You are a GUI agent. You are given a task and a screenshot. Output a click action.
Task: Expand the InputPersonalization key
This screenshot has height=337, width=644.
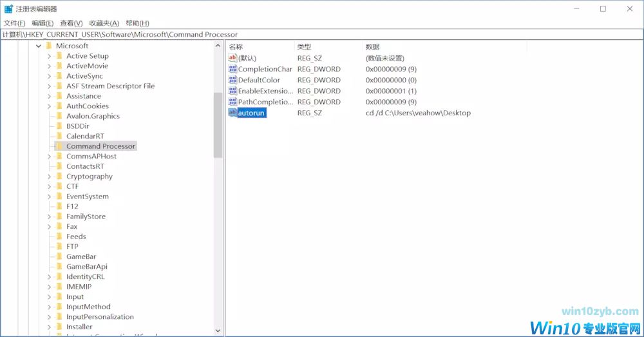[49, 317]
